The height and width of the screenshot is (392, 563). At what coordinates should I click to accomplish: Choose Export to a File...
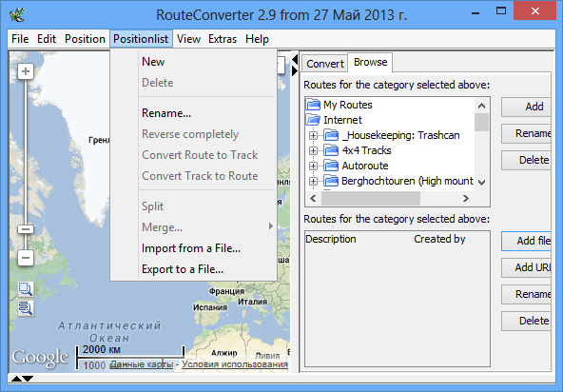pyautogui.click(x=194, y=269)
